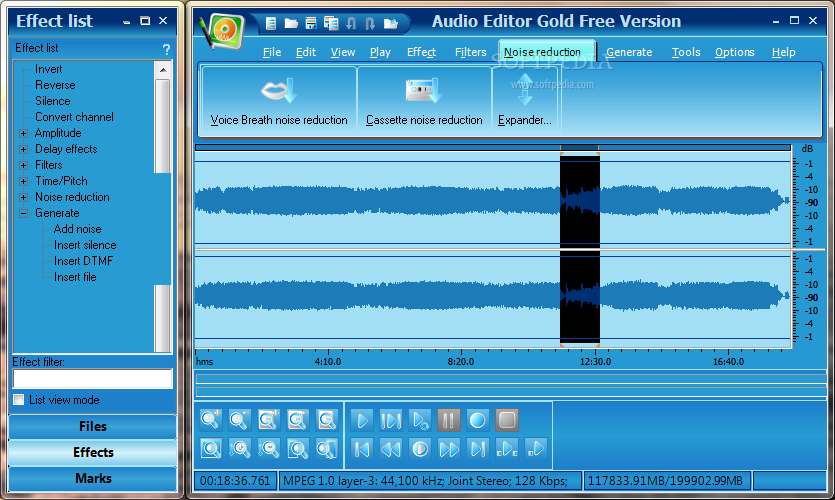Click the Fast forward double-arrow button
Viewport: 835px width, 500px height.
pyautogui.click(x=448, y=449)
